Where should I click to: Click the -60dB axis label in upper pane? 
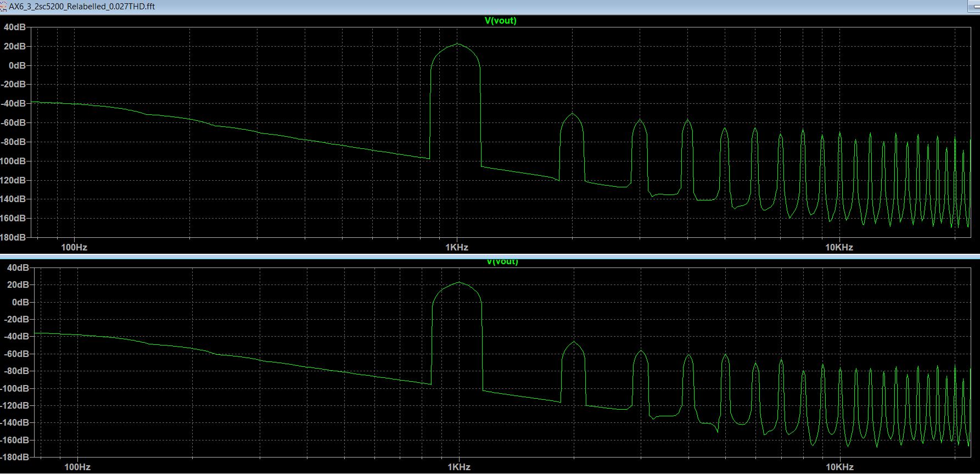pos(14,122)
